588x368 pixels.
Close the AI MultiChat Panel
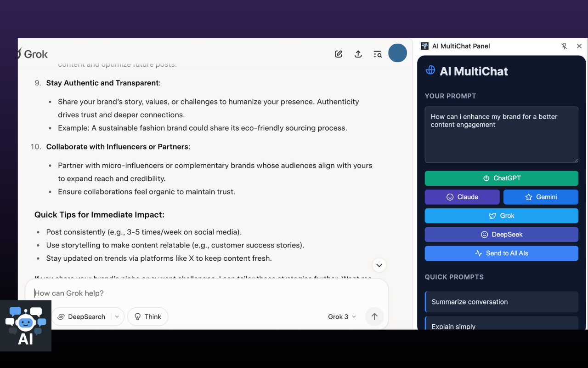pyautogui.click(x=579, y=46)
